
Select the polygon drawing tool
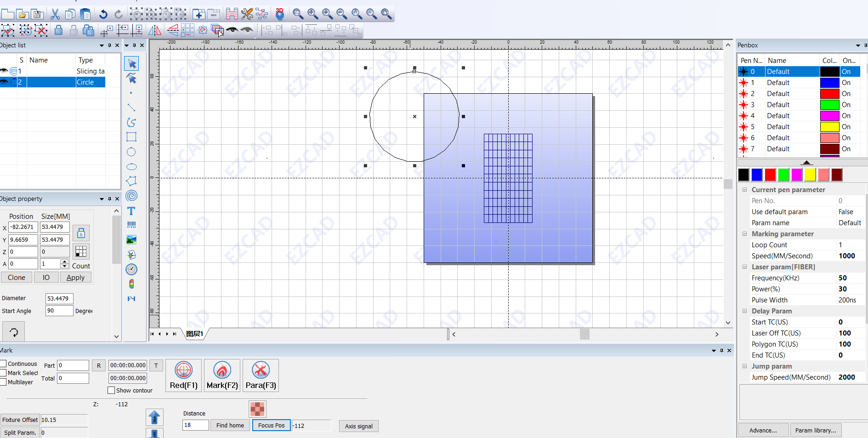click(x=131, y=181)
